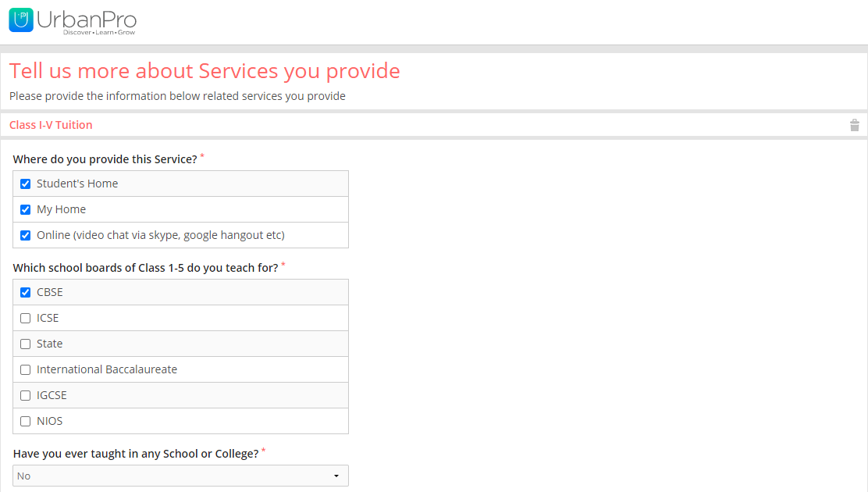This screenshot has width=868, height=492.
Task: Check the NIOS board option
Action: (25, 421)
